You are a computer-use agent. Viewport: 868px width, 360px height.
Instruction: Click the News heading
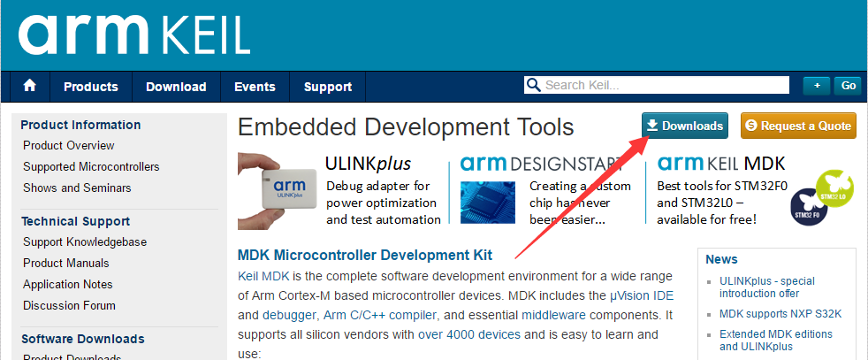point(721,259)
